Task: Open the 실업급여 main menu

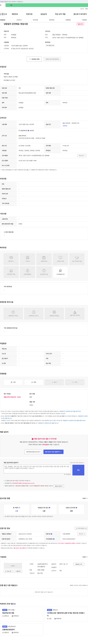Action: (44, 14)
